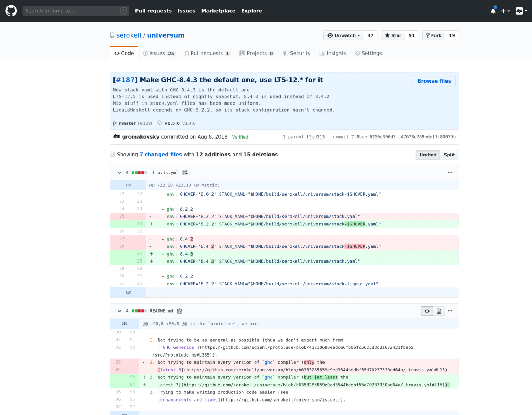The height and width of the screenshot is (415, 532).
Task: Open the universum repository link
Action: pyautogui.click(x=166, y=35)
